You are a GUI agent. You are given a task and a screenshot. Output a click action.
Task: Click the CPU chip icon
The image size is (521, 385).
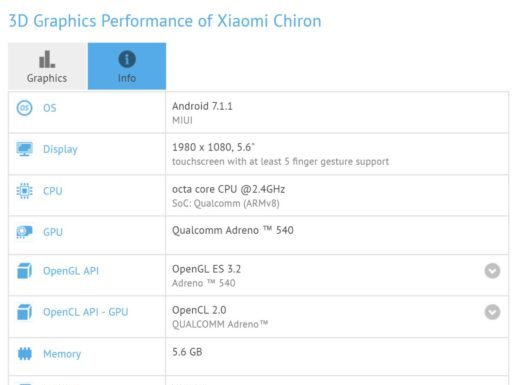(24, 191)
